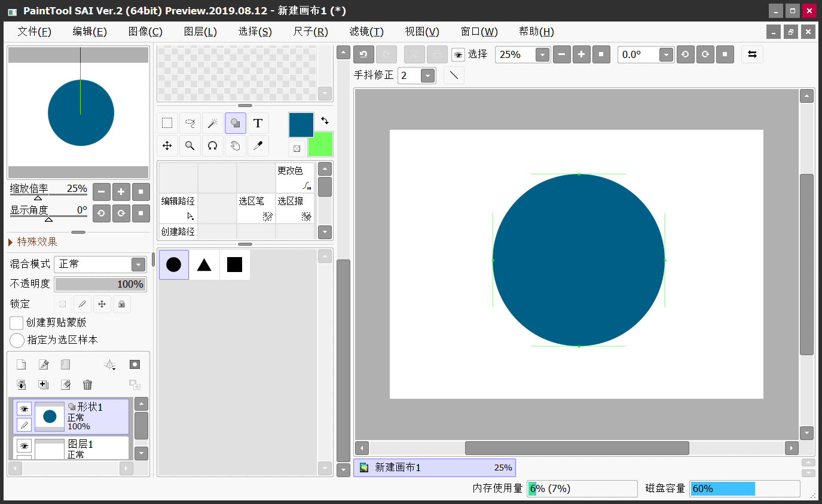
Task: Click the transparent color icon
Action: coord(297,148)
